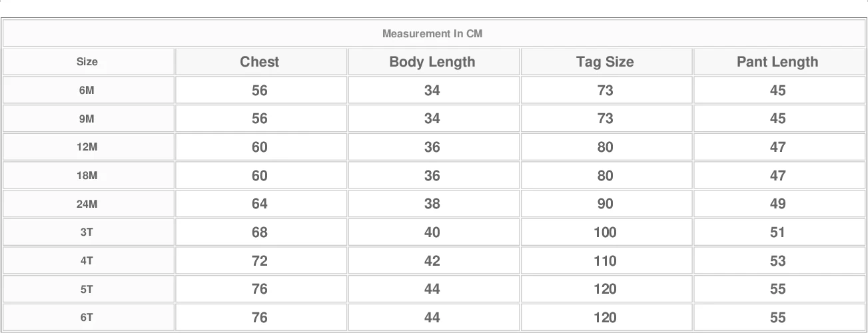This screenshot has width=868, height=333.
Task: Click the Tag Size column header
Action: pos(605,62)
